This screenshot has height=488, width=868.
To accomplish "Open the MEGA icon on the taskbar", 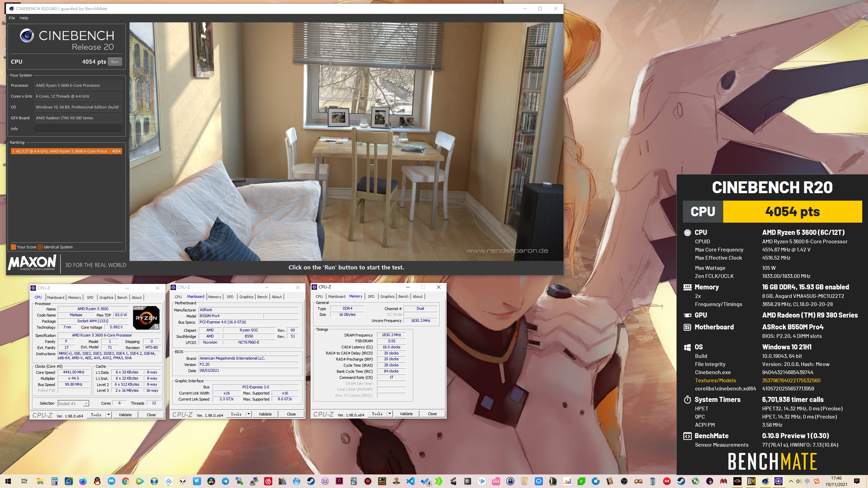I will coord(667,481).
